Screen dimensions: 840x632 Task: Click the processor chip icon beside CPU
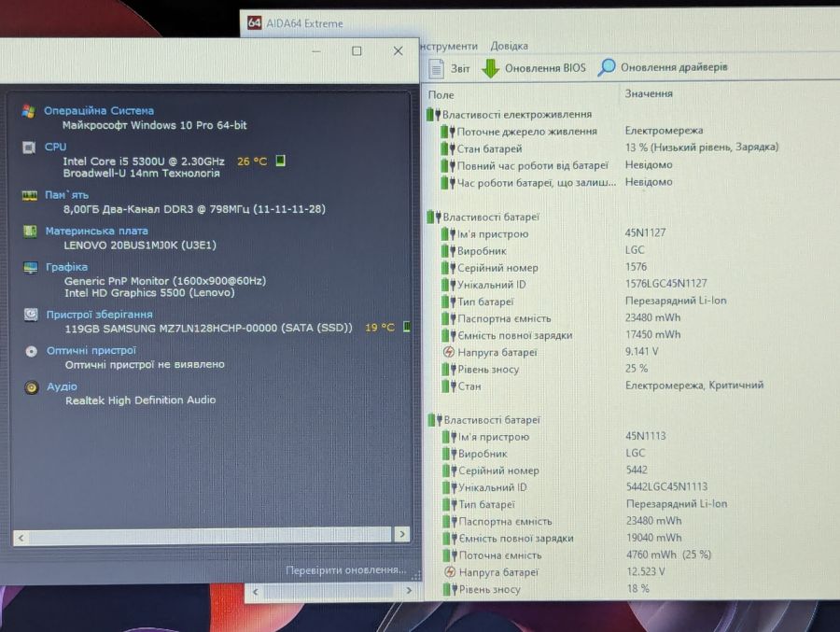coord(30,147)
